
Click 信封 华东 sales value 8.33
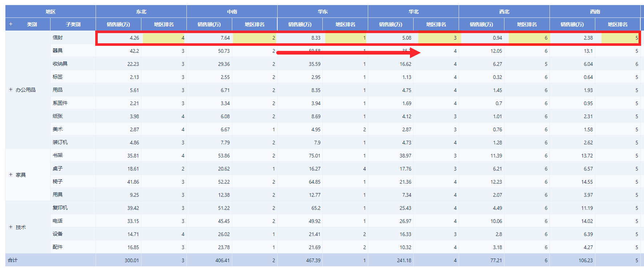316,38
